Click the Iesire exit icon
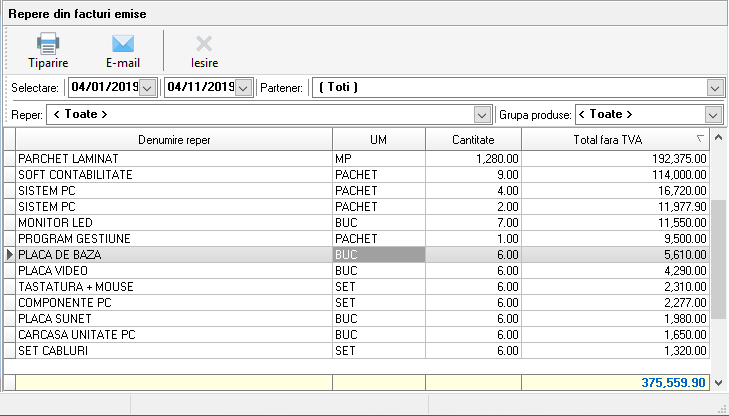Screen dimensions: 729x416 click(x=204, y=43)
